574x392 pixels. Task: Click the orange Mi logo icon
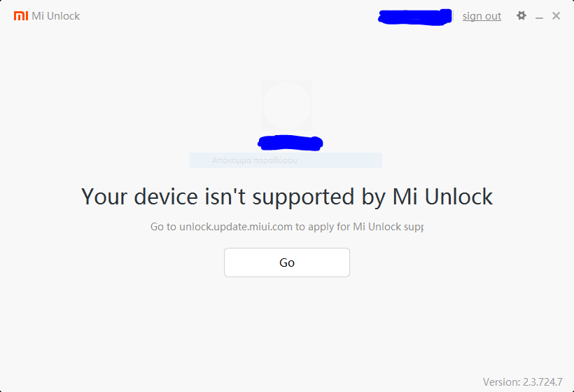[21, 15]
